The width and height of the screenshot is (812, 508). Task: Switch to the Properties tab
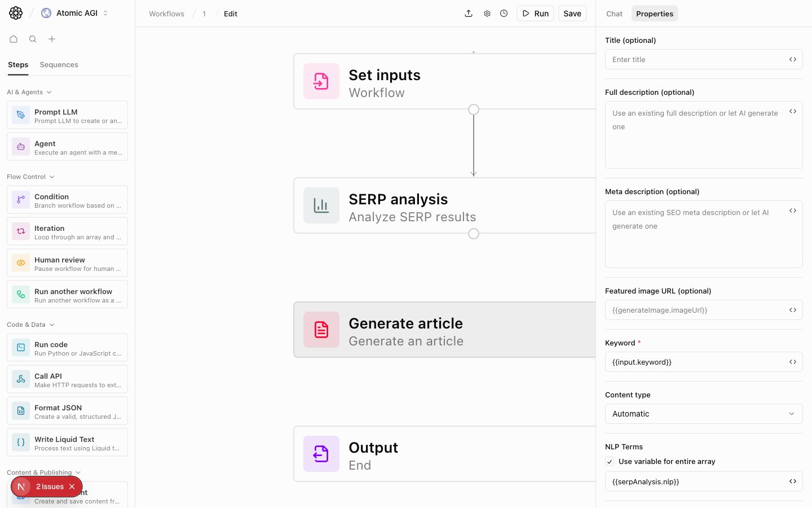[x=655, y=14]
